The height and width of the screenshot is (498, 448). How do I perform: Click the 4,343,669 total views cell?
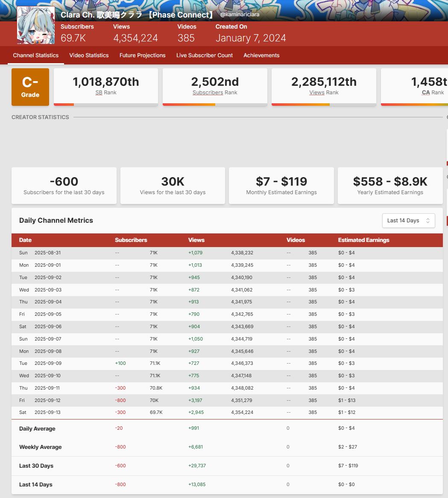[242, 327]
